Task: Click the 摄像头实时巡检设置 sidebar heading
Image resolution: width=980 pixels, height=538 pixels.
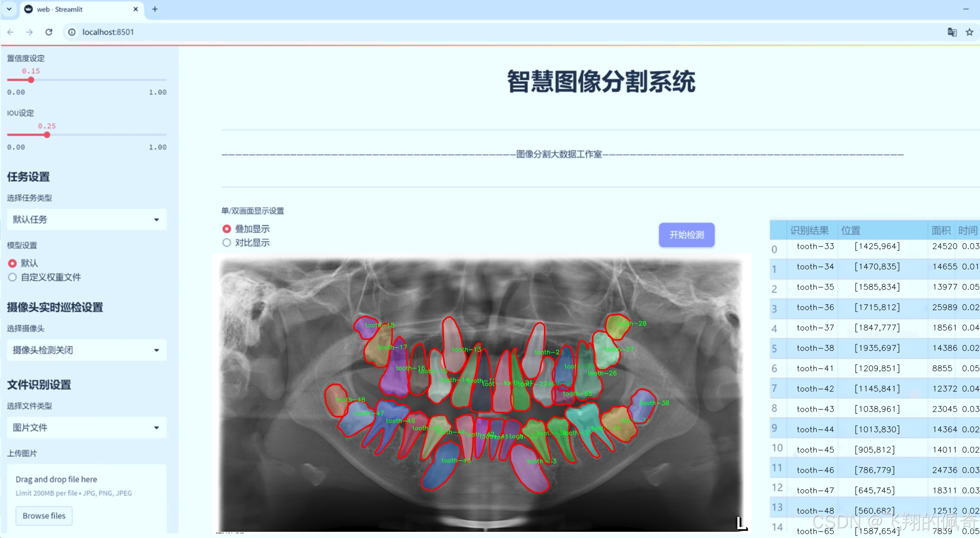Action: (x=55, y=307)
